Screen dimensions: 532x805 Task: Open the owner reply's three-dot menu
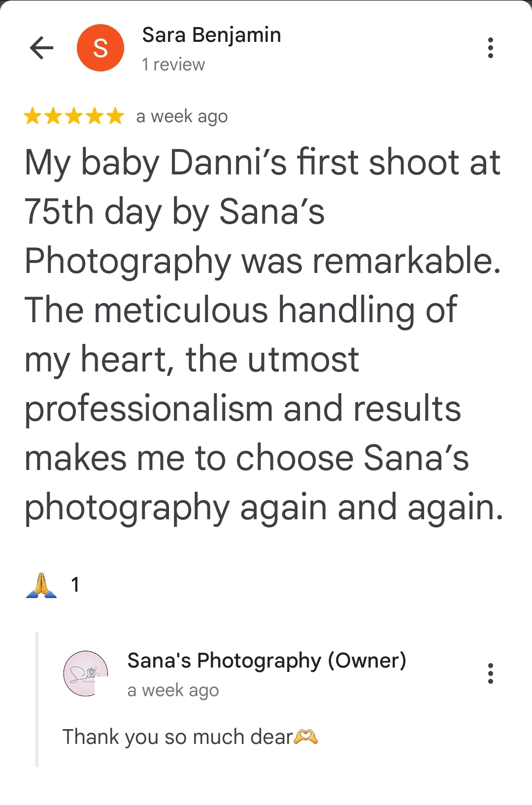click(490, 673)
